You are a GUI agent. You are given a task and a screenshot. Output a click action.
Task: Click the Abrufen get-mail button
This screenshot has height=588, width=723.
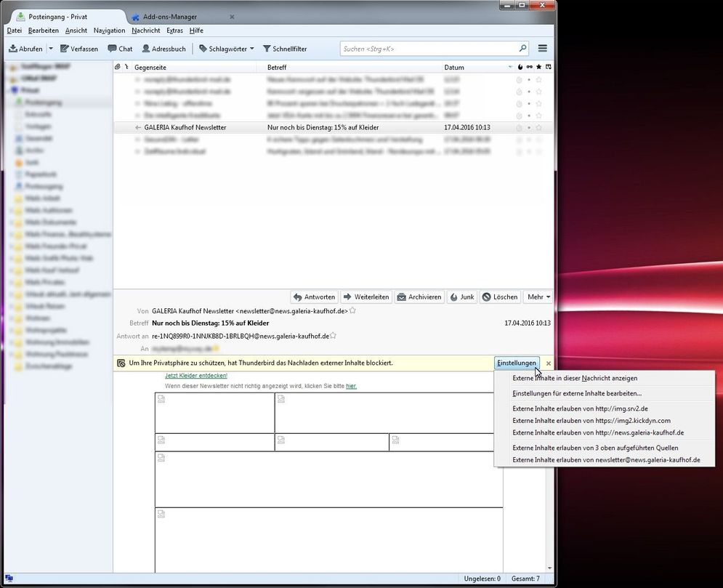pyautogui.click(x=25, y=49)
